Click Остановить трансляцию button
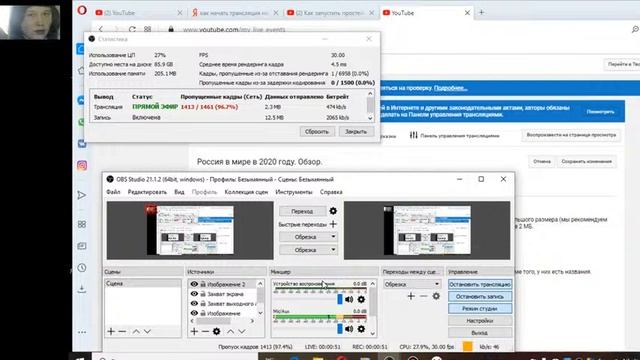Viewport: 640px width, 360px height. tap(480, 284)
